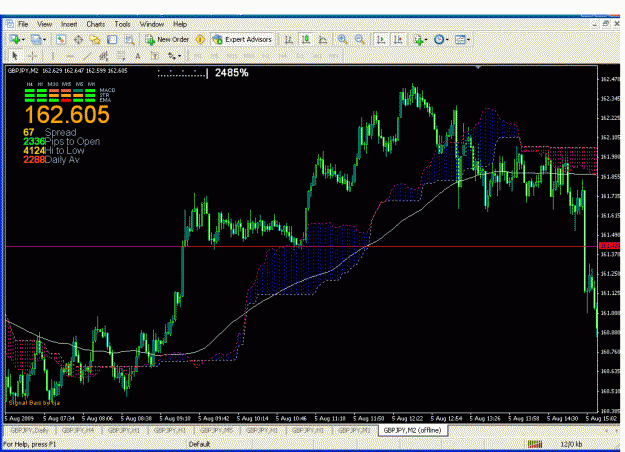Image resolution: width=625 pixels, height=452 pixels.
Task: Expand the New Chart dropdown arrow
Action: [x=23, y=39]
